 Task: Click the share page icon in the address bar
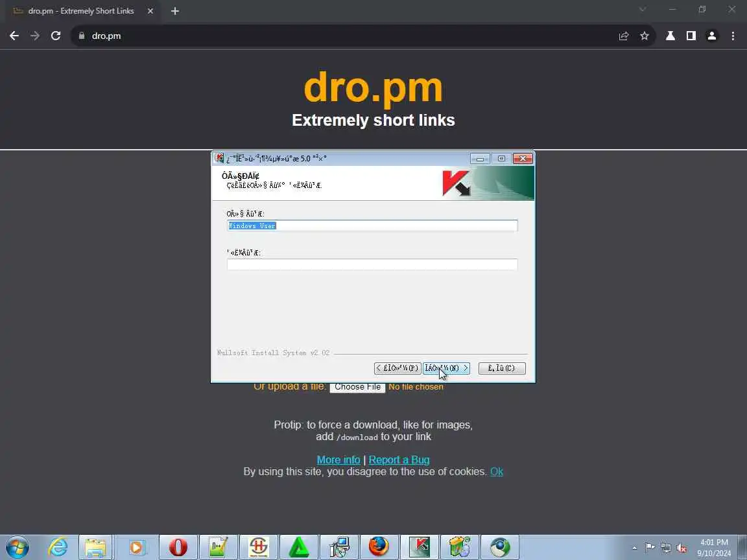click(x=624, y=36)
